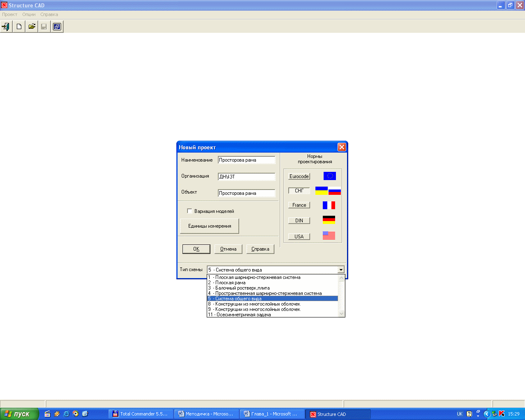The image size is (525, 420).
Task: Click the Kaspersky tray icon
Action: coord(502,414)
